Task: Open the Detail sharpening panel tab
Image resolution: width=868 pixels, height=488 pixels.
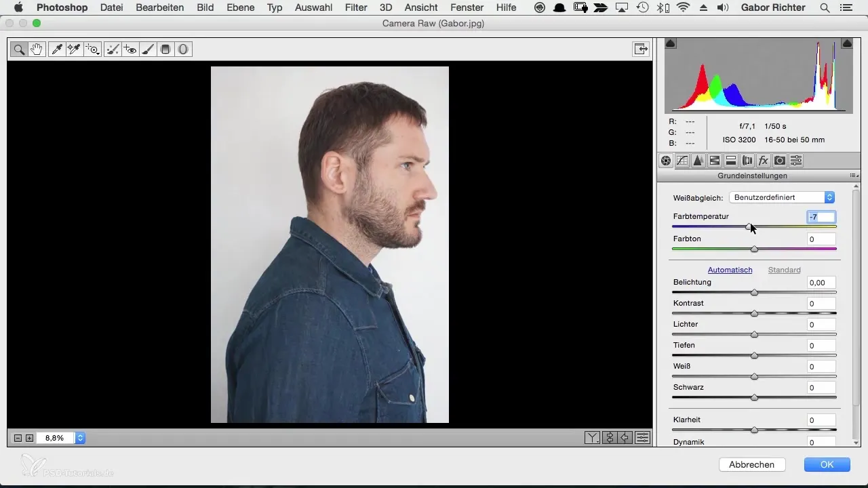Action: point(698,161)
